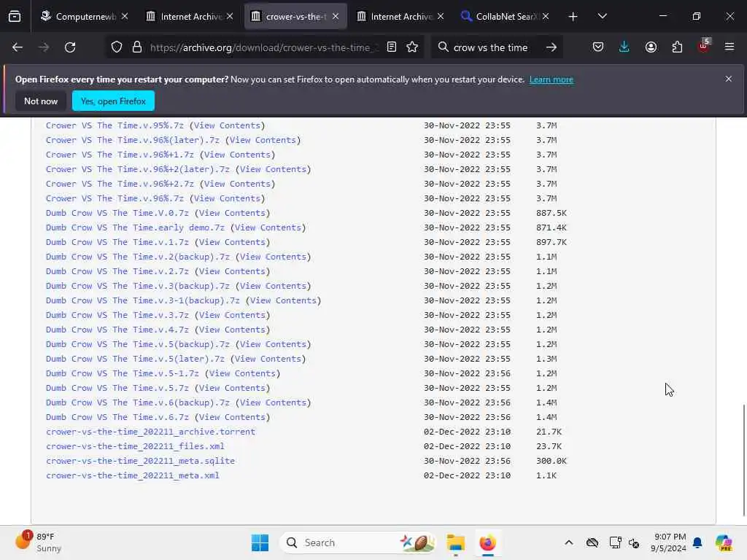The height and width of the screenshot is (560, 747).
Task: View Contents of Dumb Crow v.1.7z
Action: coord(232,242)
